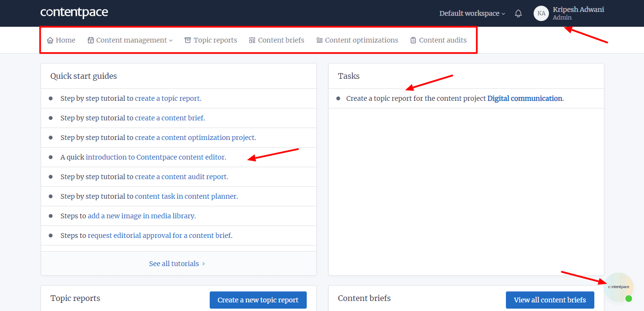This screenshot has width=644, height=311.
Task: Click Create a new topic report button
Action: [258, 300]
